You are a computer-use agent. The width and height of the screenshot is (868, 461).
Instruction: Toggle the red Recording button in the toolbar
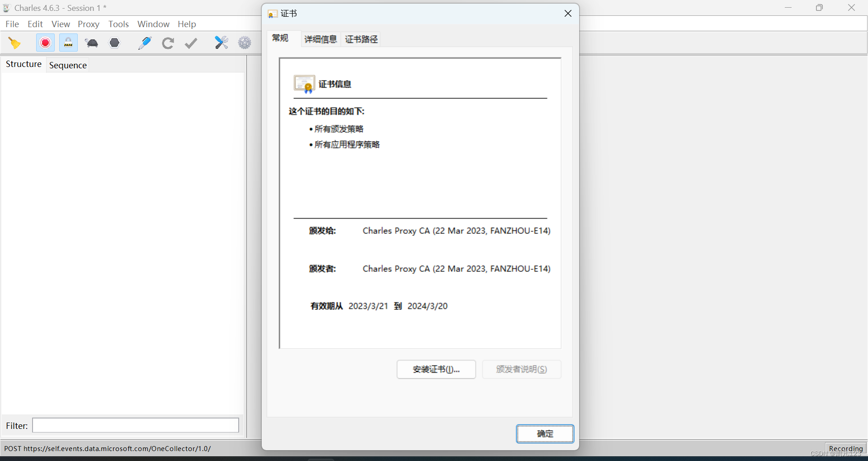(x=45, y=43)
